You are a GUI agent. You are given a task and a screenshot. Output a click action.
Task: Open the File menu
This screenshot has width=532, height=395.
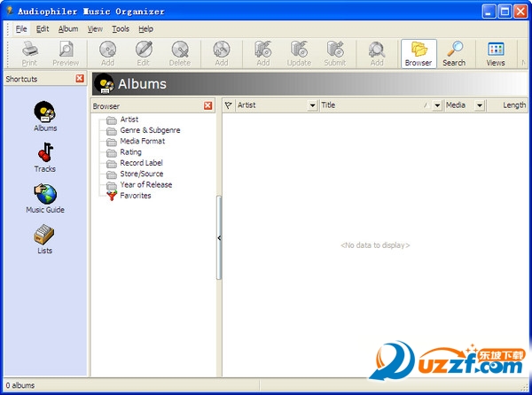pyautogui.click(x=21, y=29)
